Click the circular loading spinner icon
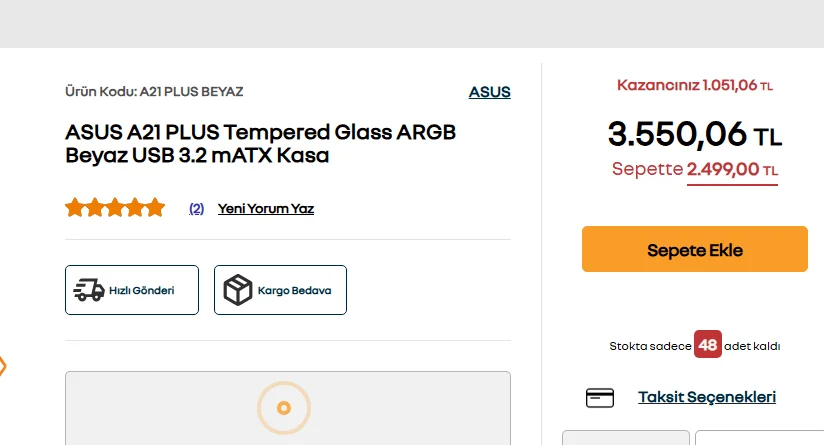The height and width of the screenshot is (445, 824). [x=284, y=408]
